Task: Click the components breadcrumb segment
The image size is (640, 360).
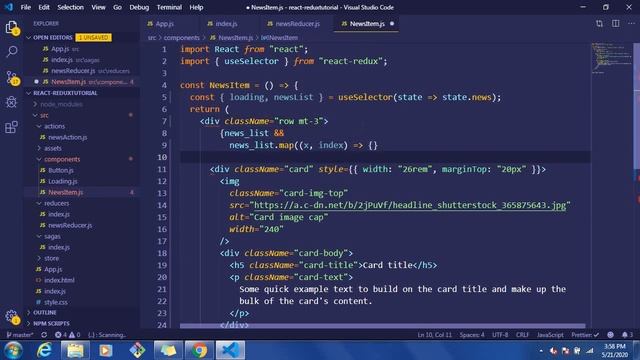Action: [x=182, y=38]
